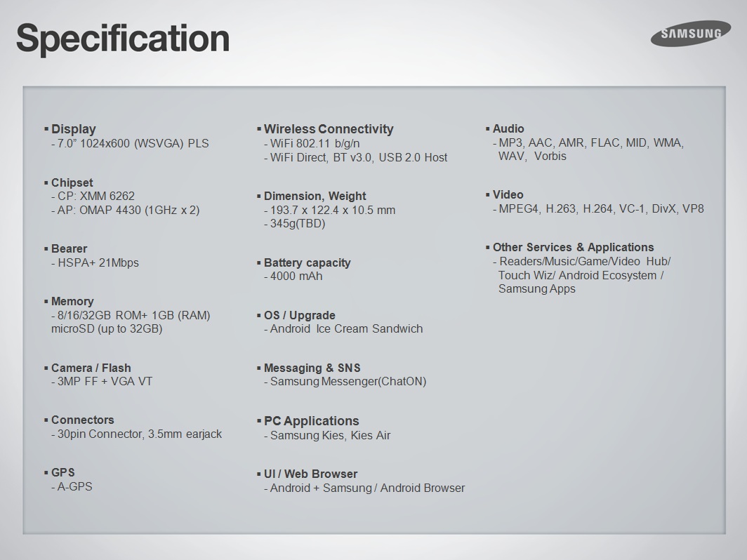The height and width of the screenshot is (560, 747).
Task: Click the Video heading
Action: (x=508, y=195)
